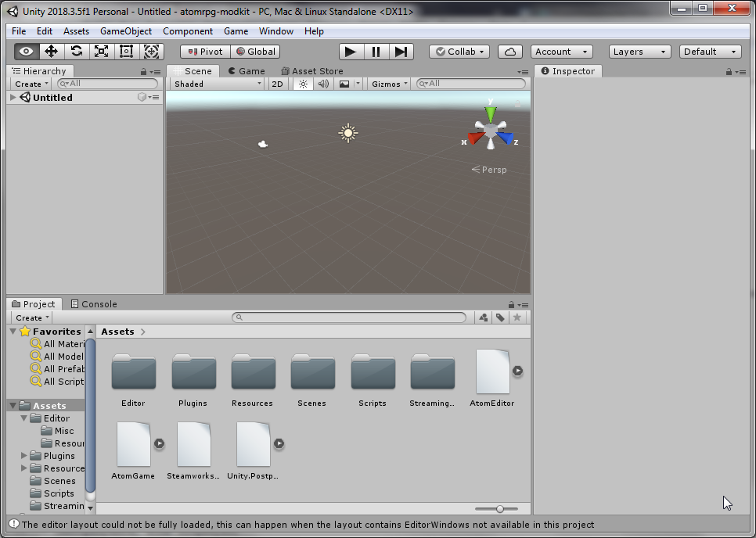The image size is (756, 538).
Task: Open the Shaded draw mode dropdown
Action: click(x=217, y=84)
